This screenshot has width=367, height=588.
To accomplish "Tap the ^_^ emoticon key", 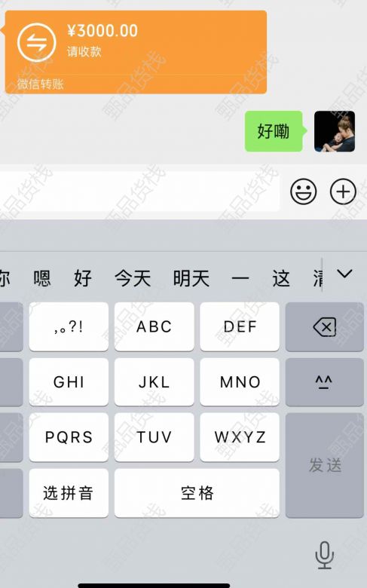I will (x=325, y=382).
